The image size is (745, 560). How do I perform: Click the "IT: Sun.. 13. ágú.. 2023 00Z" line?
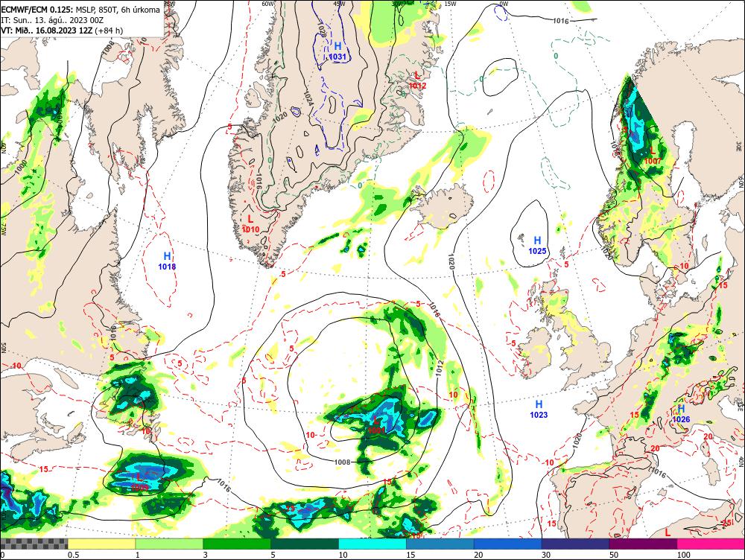(x=52, y=20)
